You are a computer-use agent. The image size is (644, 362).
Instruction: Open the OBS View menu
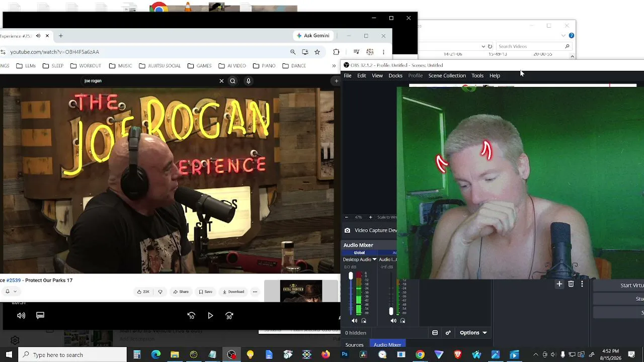tap(377, 75)
